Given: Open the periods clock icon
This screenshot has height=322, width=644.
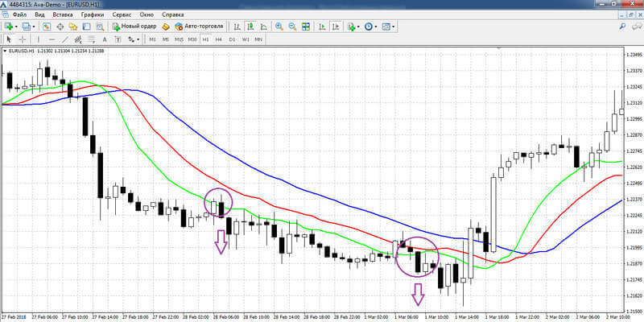Looking at the screenshot, I should click(369, 27).
